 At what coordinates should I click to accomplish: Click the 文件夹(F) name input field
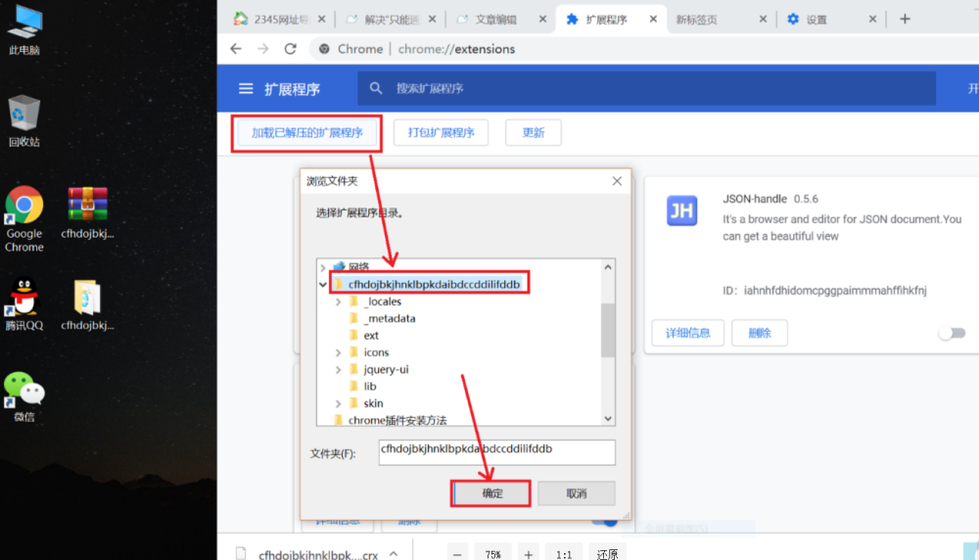(x=496, y=452)
